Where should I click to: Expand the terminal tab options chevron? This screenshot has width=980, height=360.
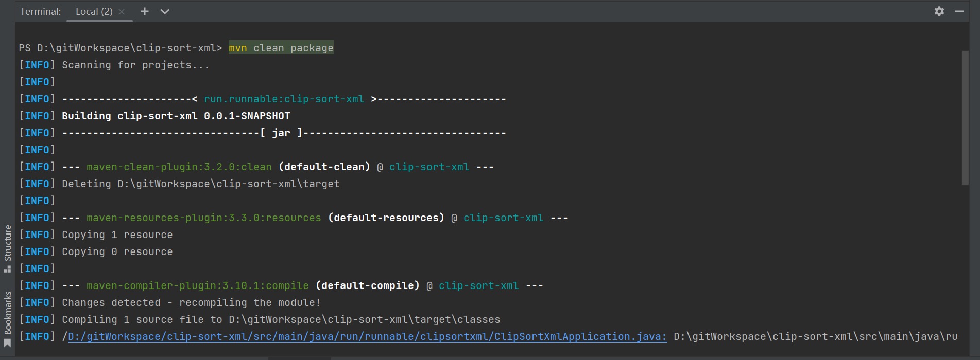pyautogui.click(x=165, y=11)
